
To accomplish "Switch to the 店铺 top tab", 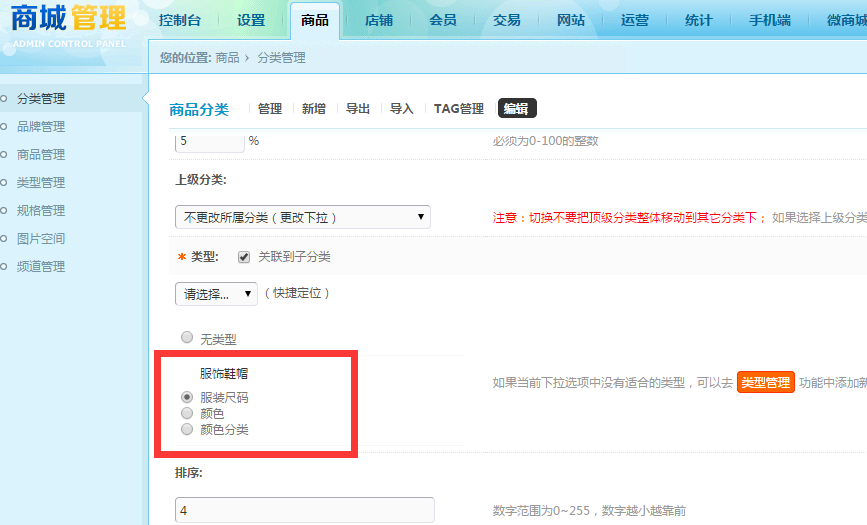I will [379, 20].
